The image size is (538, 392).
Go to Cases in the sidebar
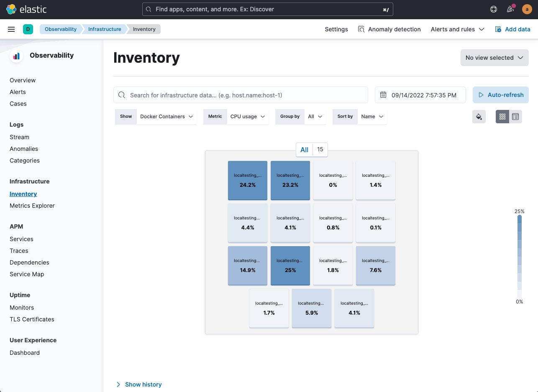click(x=18, y=104)
